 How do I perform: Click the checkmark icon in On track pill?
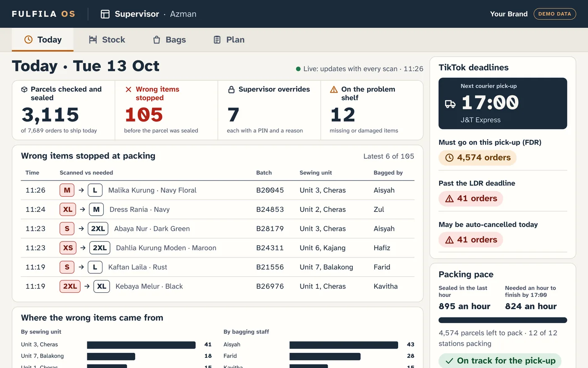[x=449, y=361]
